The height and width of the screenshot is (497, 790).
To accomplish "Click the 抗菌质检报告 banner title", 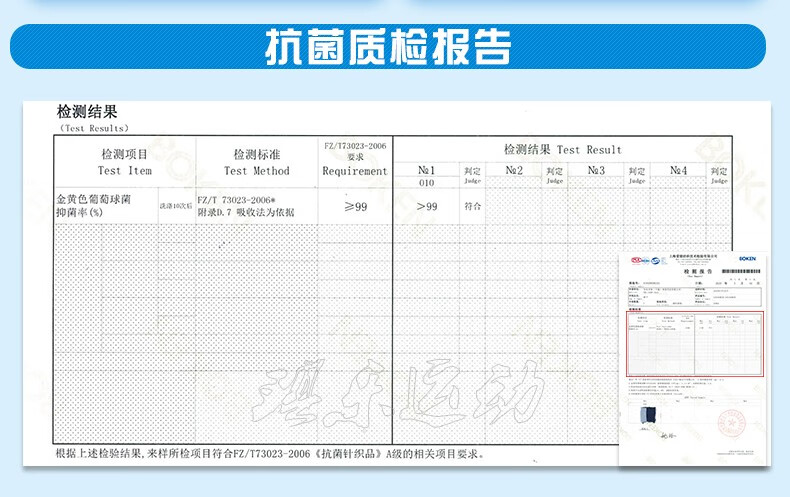I will click(388, 46).
